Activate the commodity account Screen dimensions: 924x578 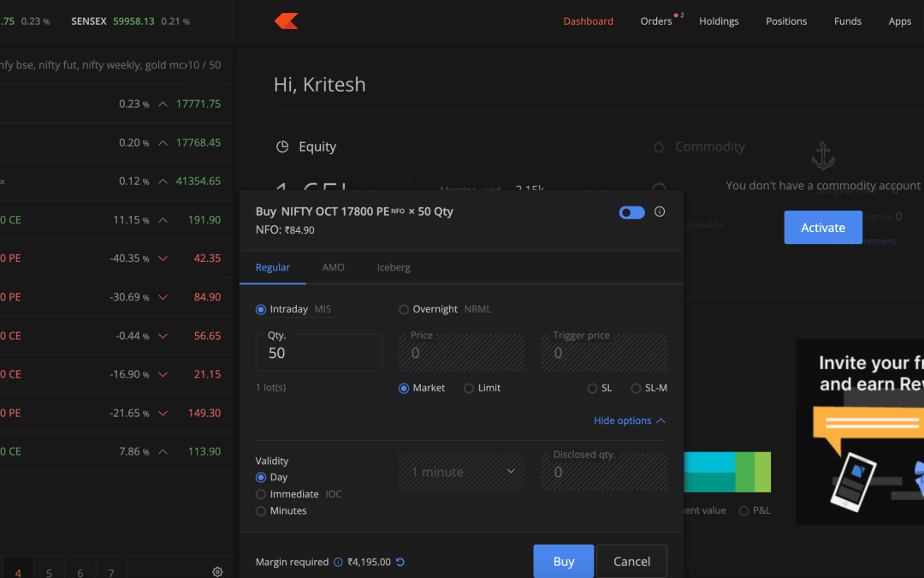(823, 227)
